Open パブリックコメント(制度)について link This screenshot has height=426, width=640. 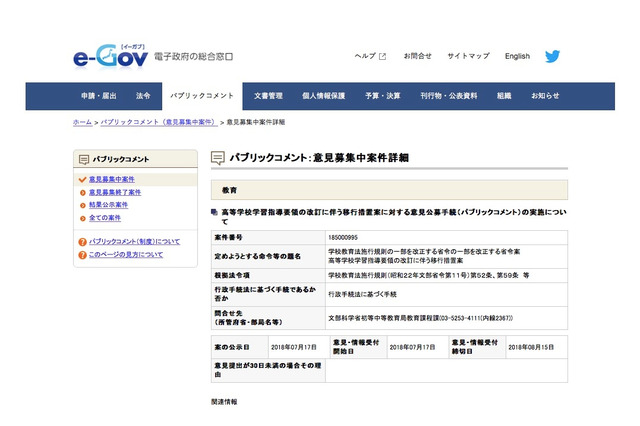click(134, 242)
